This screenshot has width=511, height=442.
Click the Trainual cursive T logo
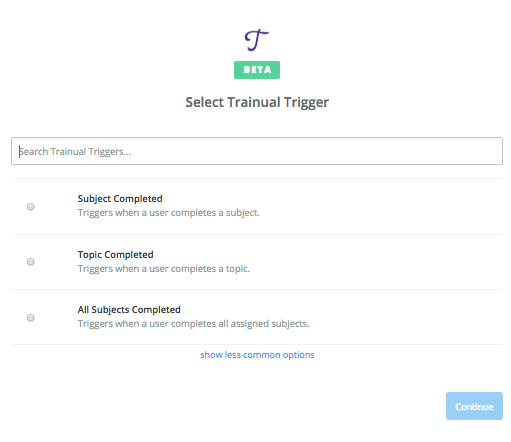(x=257, y=40)
